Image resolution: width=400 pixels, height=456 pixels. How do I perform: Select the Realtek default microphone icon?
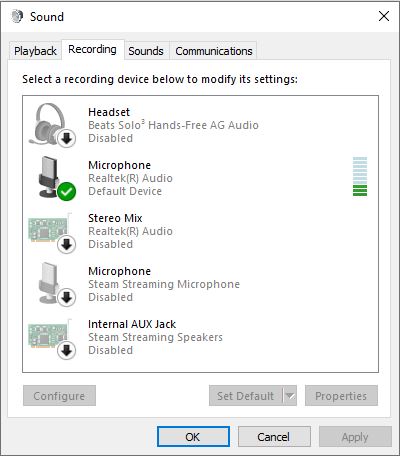pyautogui.click(x=57, y=178)
